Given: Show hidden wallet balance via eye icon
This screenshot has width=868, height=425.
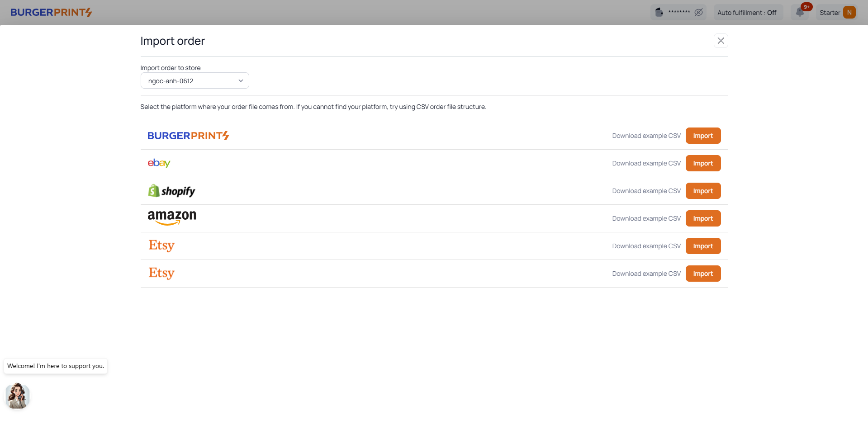Looking at the screenshot, I should [x=698, y=13].
